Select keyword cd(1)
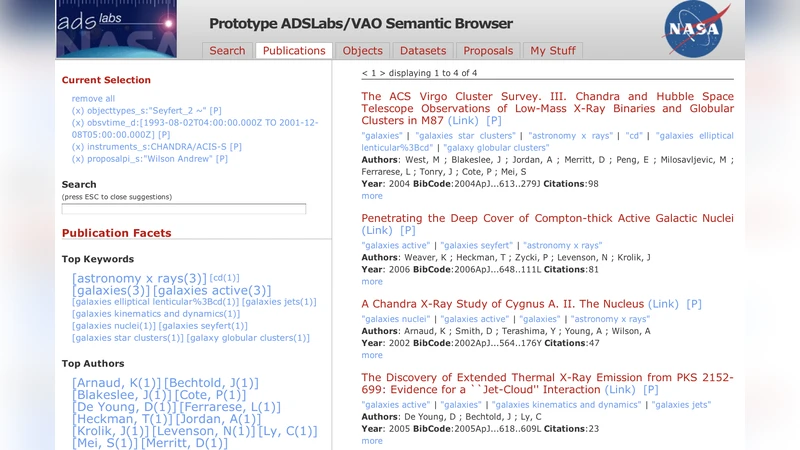This screenshot has height=450, width=800. click(224, 278)
